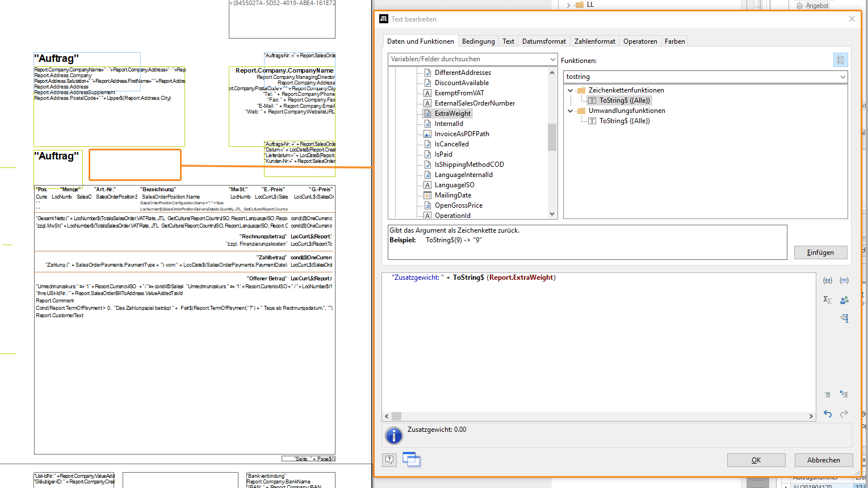This screenshot has height=488, width=868.
Task: Click Abbrechen to cancel the dialog
Action: tap(823, 460)
